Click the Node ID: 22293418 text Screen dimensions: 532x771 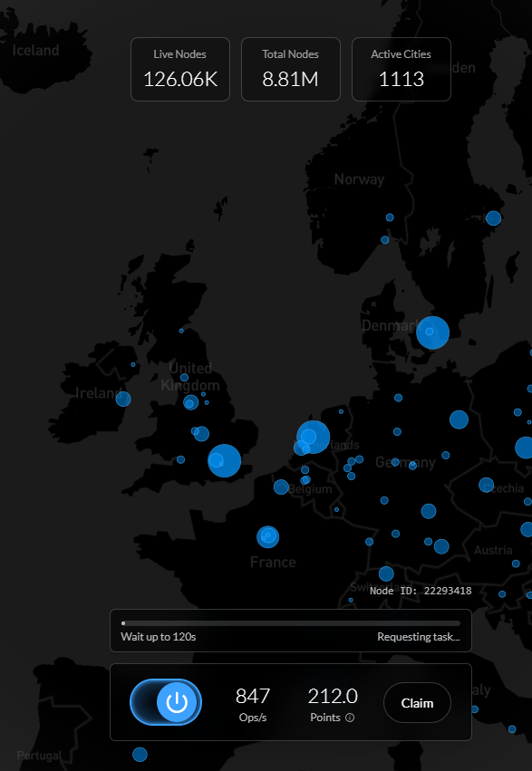[421, 591]
